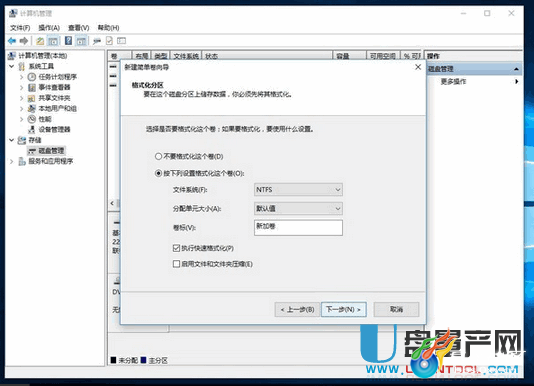Viewport: 534px width, 386px height.
Task: Click the view settings toolbar icon
Action: 121,41
